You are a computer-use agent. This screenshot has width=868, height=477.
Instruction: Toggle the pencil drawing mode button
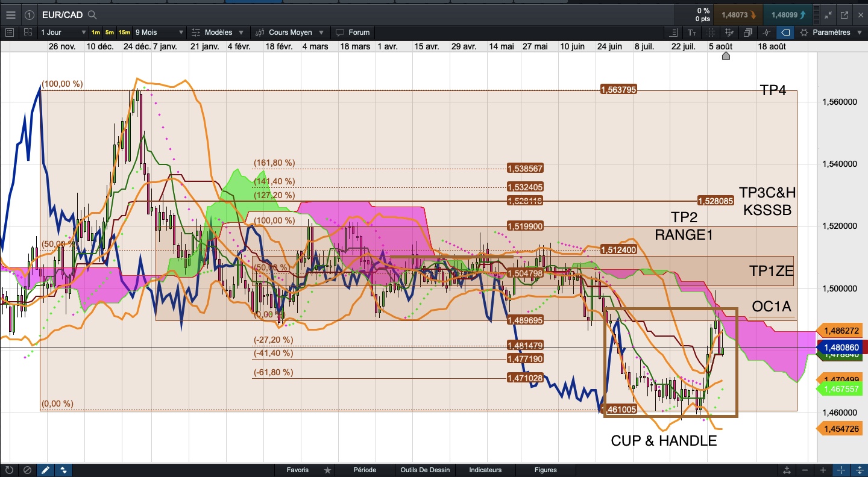click(x=45, y=470)
